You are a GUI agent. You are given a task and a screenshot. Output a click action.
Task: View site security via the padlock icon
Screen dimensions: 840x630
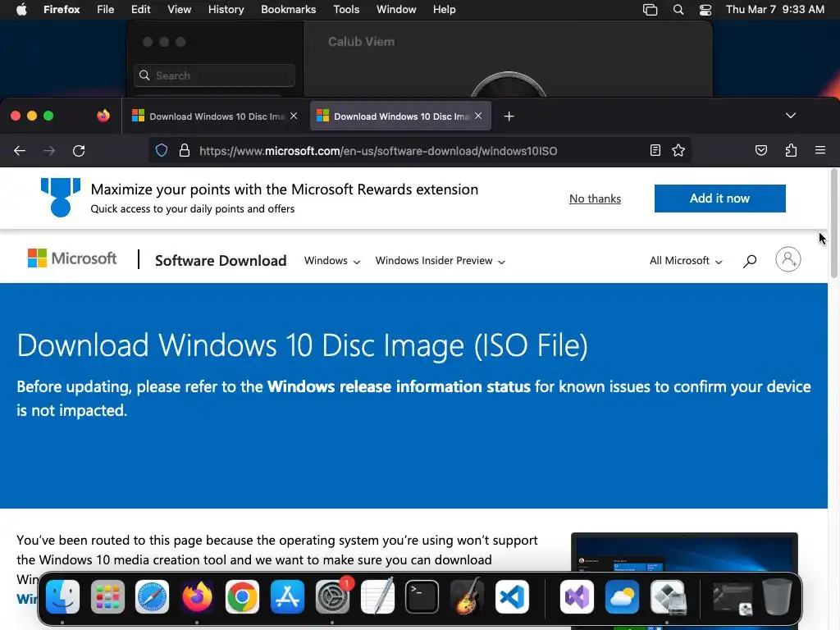coord(185,151)
